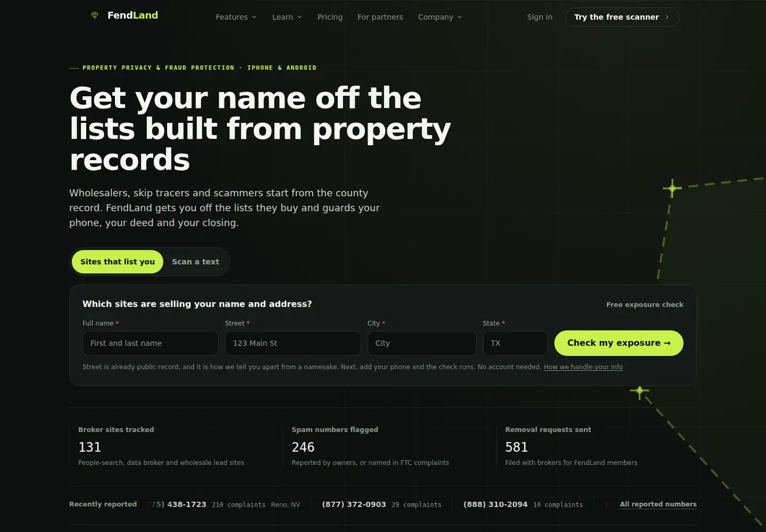Click Check my exposure button
The image size is (766, 532).
coord(619,343)
